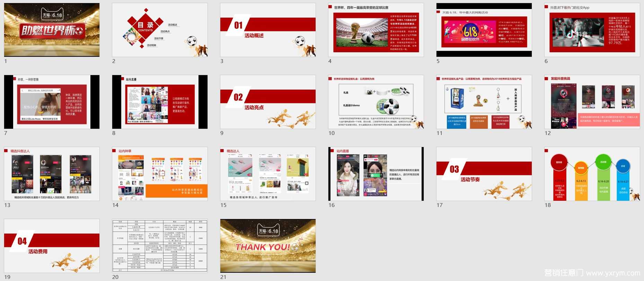Select slide 6 about 抖音 app
644x281 pixels.
[592, 30]
